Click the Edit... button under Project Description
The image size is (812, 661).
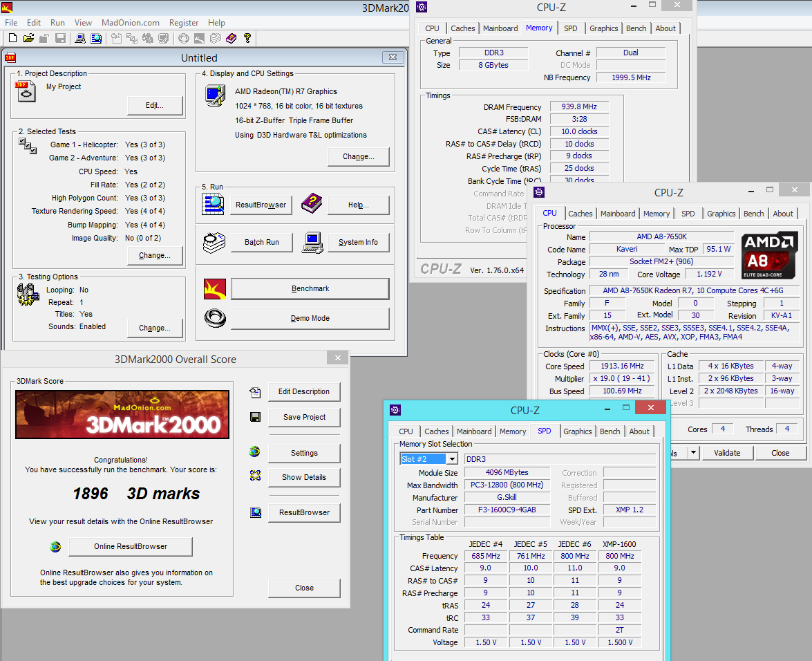tap(155, 105)
